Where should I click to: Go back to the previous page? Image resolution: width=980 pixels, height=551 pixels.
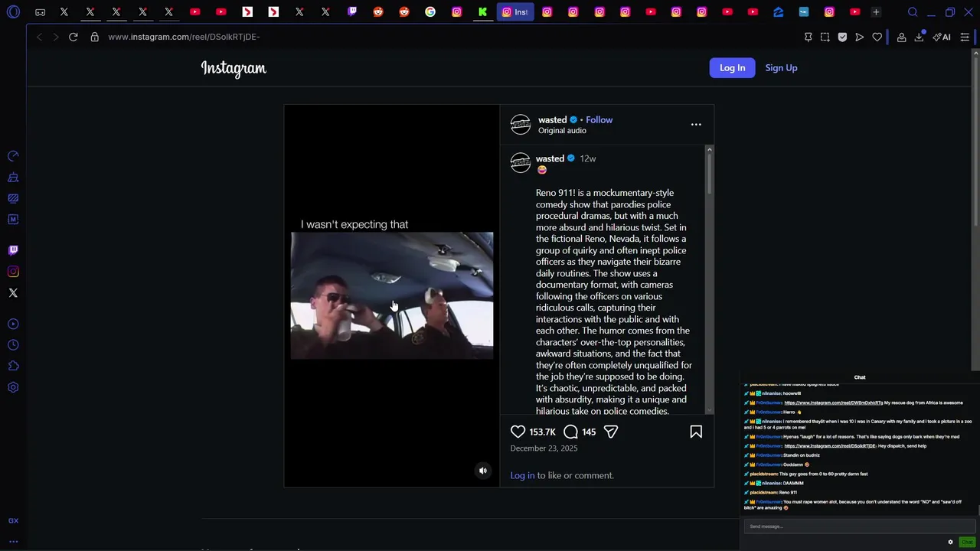click(39, 37)
